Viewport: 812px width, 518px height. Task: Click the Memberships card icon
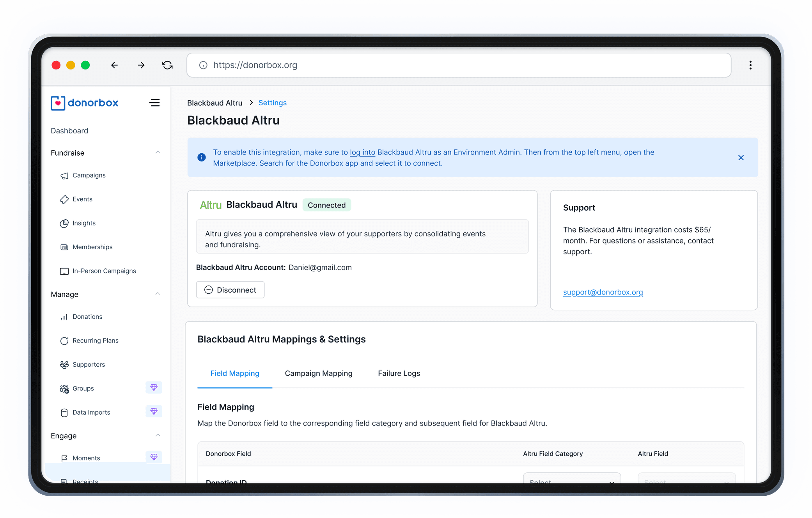64,247
